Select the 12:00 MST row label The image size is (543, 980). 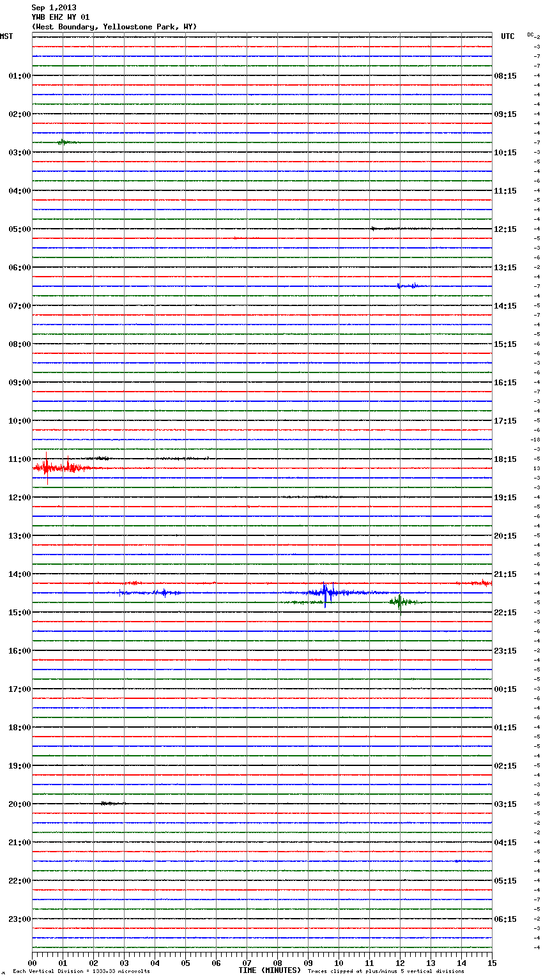tap(19, 498)
